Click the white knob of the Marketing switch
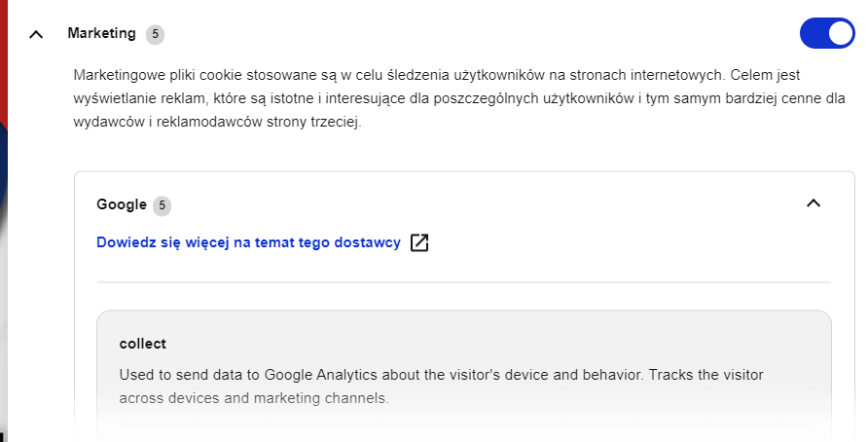The image size is (868, 442). 841,33
